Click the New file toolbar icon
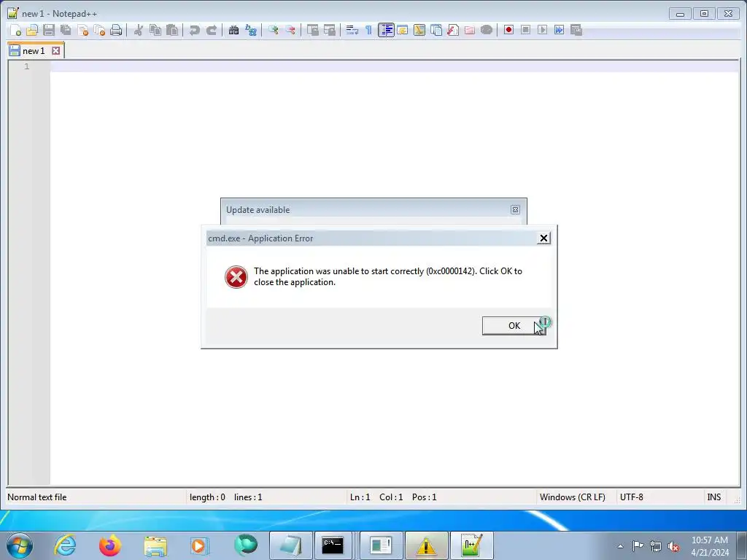The width and height of the screenshot is (747, 560). 15,30
